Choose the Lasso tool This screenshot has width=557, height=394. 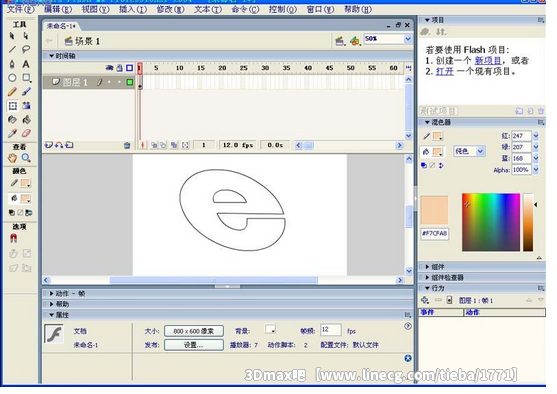pyautogui.click(x=26, y=49)
